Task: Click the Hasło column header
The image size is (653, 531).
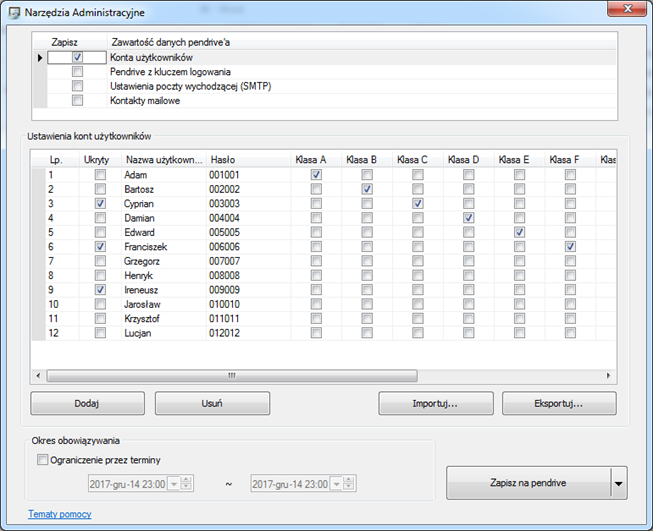Action: pos(249,160)
